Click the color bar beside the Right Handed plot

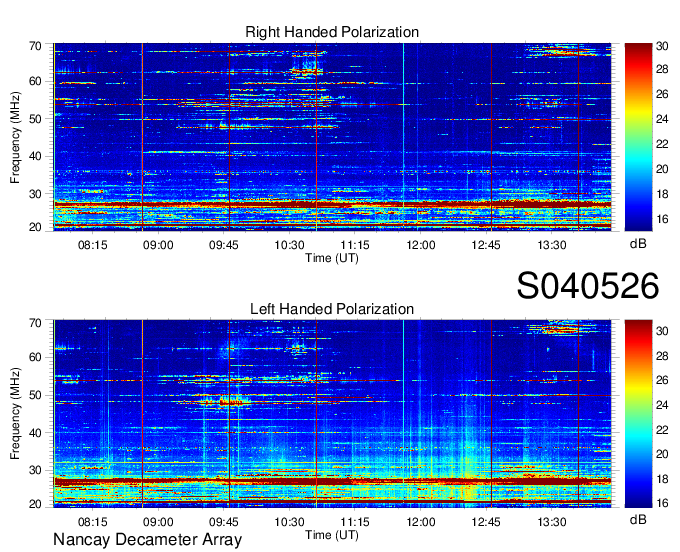tap(638, 137)
